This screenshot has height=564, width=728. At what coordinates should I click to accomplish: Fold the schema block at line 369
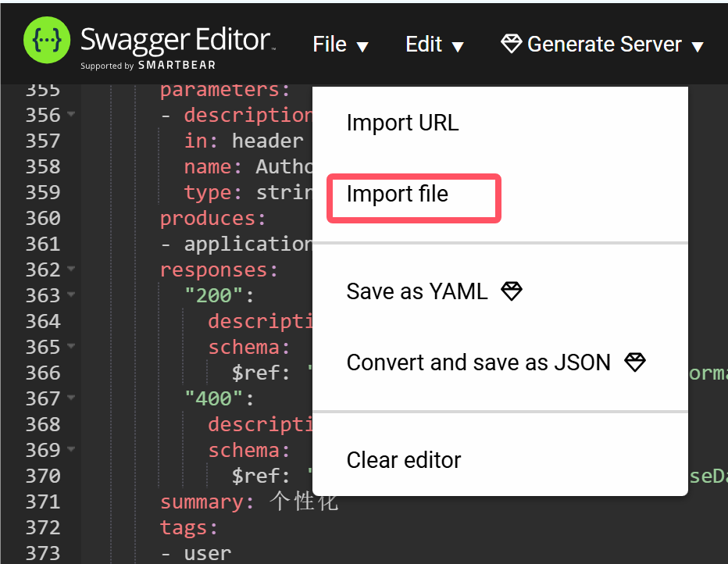(72, 450)
